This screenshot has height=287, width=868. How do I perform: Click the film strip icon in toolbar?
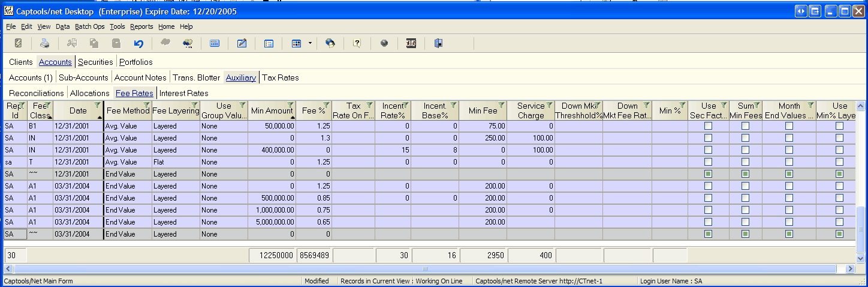point(411,43)
